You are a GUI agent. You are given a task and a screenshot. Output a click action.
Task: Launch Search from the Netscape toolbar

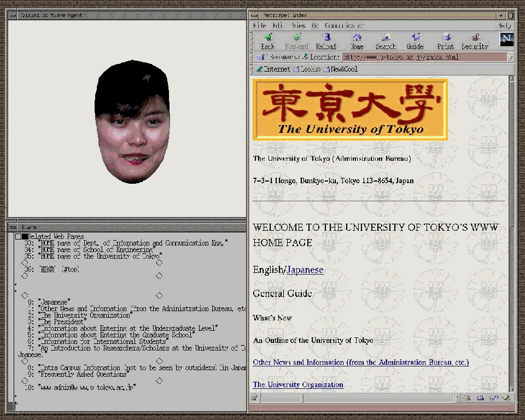386,42
